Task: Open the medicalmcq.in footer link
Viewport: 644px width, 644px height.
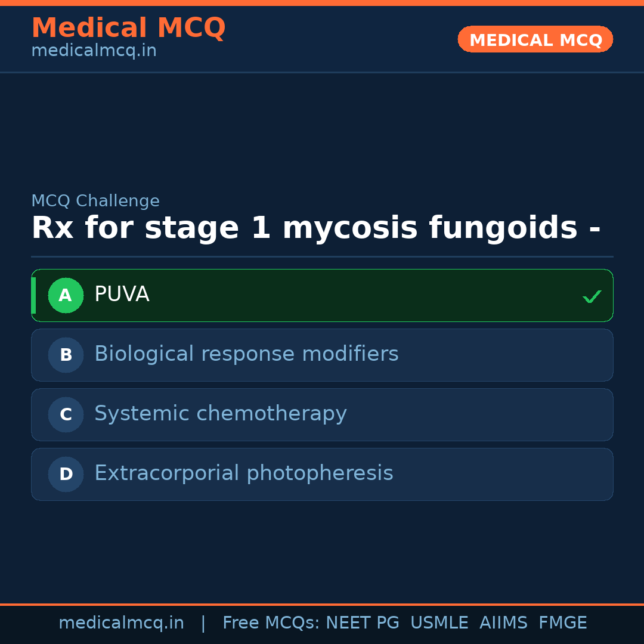Action: [x=121, y=622]
